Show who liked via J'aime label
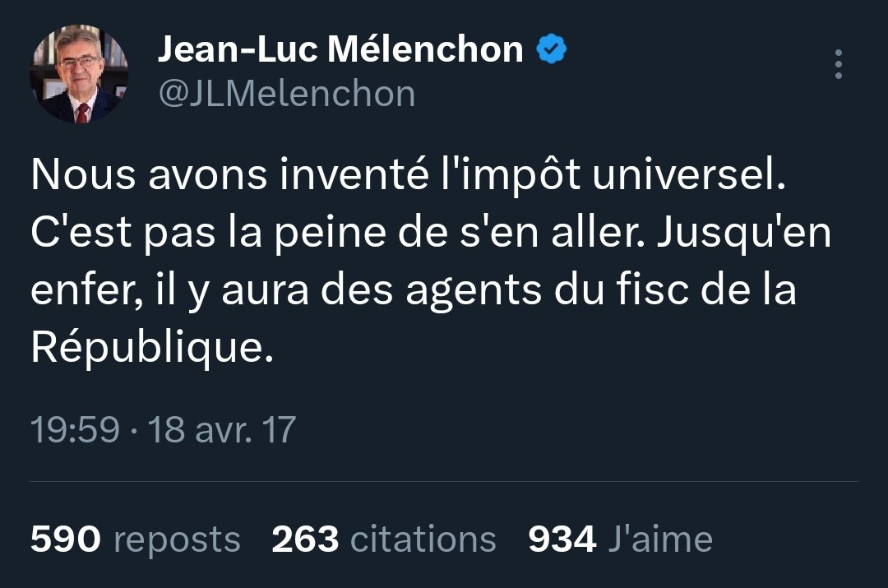 (x=660, y=539)
